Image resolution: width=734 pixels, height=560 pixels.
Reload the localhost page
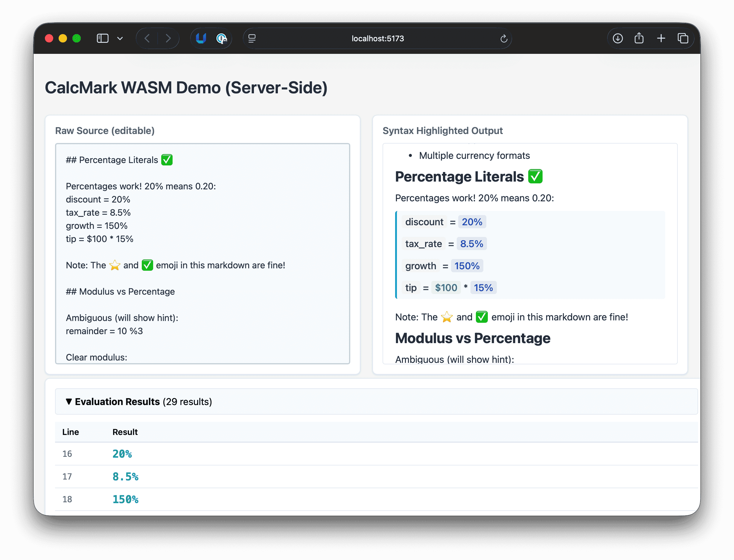[504, 39]
